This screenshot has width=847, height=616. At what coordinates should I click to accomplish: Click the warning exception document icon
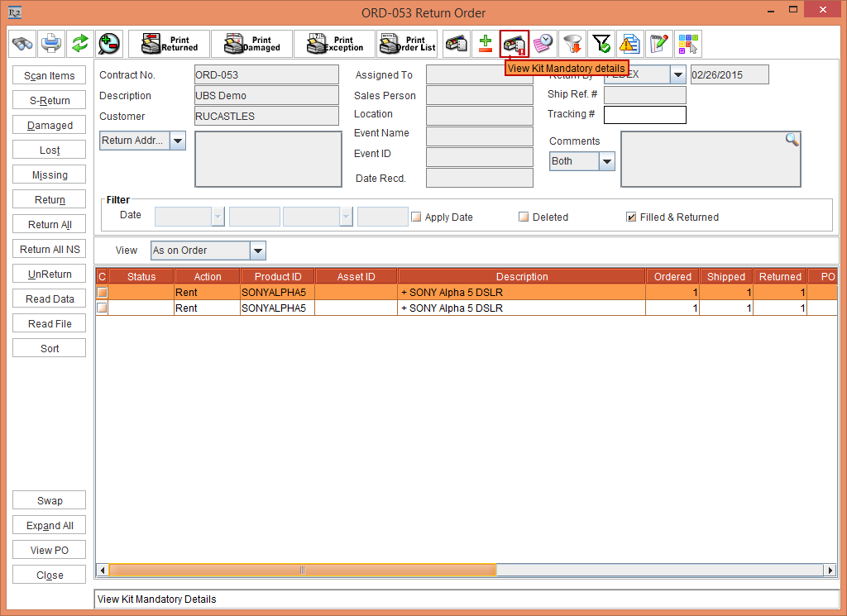tap(630, 43)
